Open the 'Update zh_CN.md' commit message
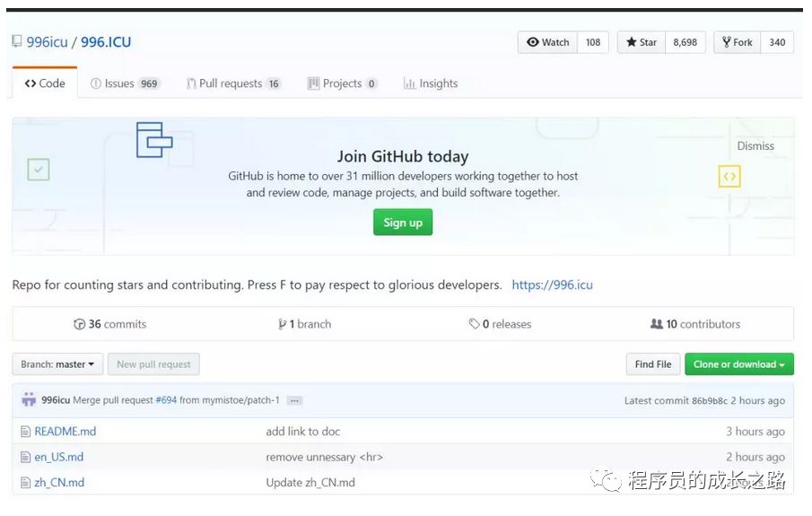 310,482
